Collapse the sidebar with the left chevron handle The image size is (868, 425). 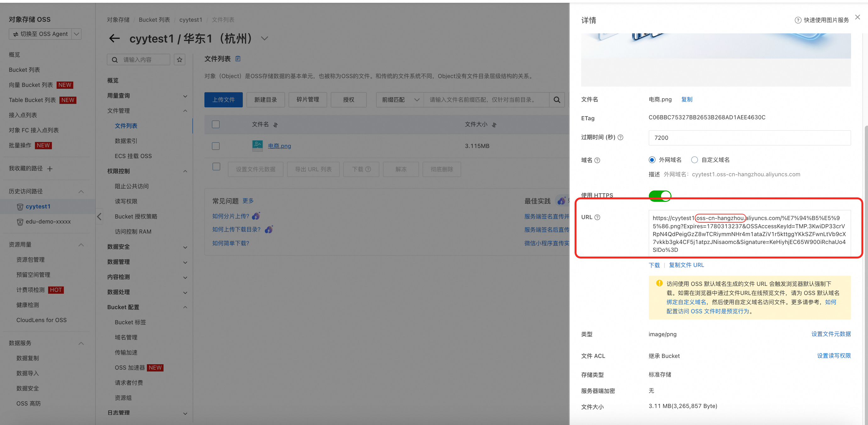click(99, 217)
